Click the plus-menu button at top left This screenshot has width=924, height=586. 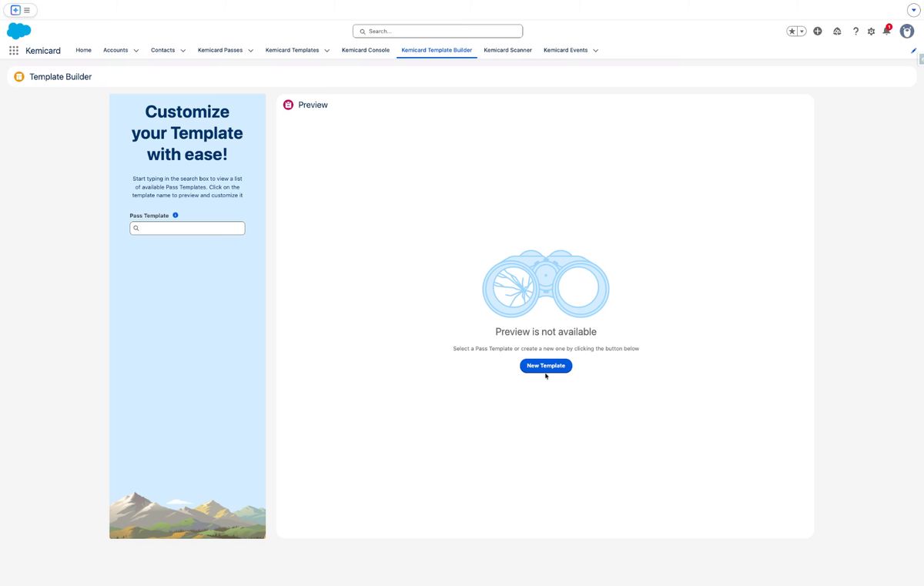pyautogui.click(x=21, y=10)
